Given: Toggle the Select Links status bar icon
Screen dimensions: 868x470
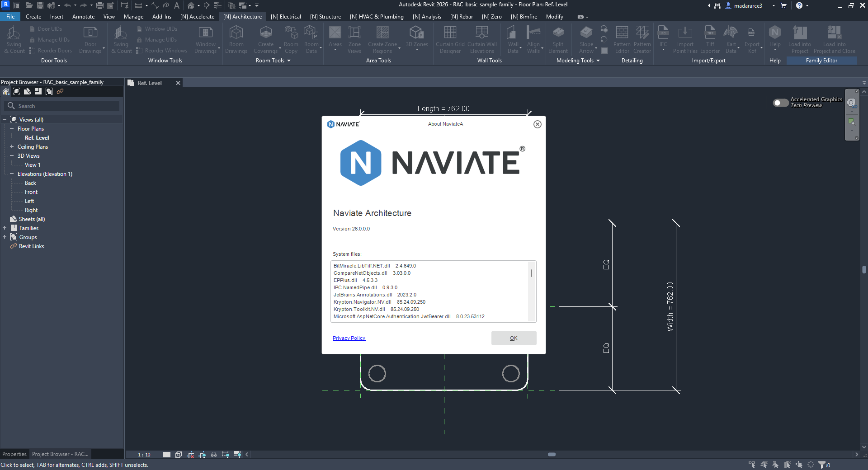Looking at the screenshot, I should point(752,465).
